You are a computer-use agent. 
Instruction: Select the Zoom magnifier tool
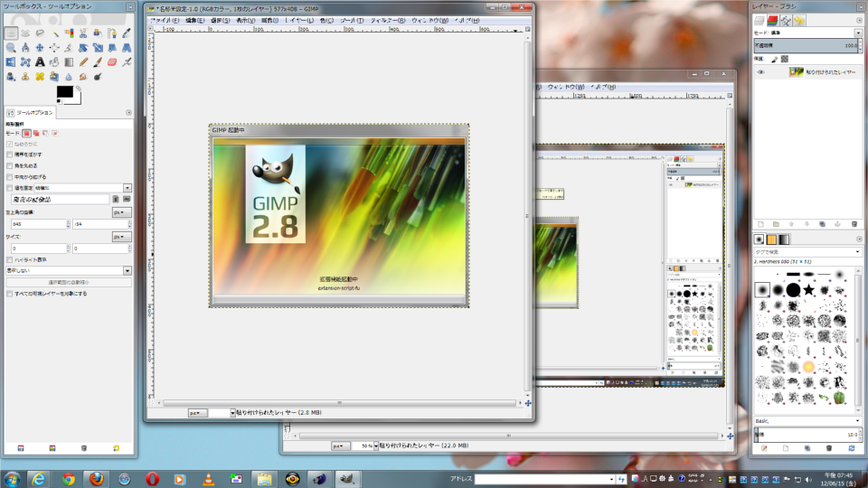(x=11, y=48)
